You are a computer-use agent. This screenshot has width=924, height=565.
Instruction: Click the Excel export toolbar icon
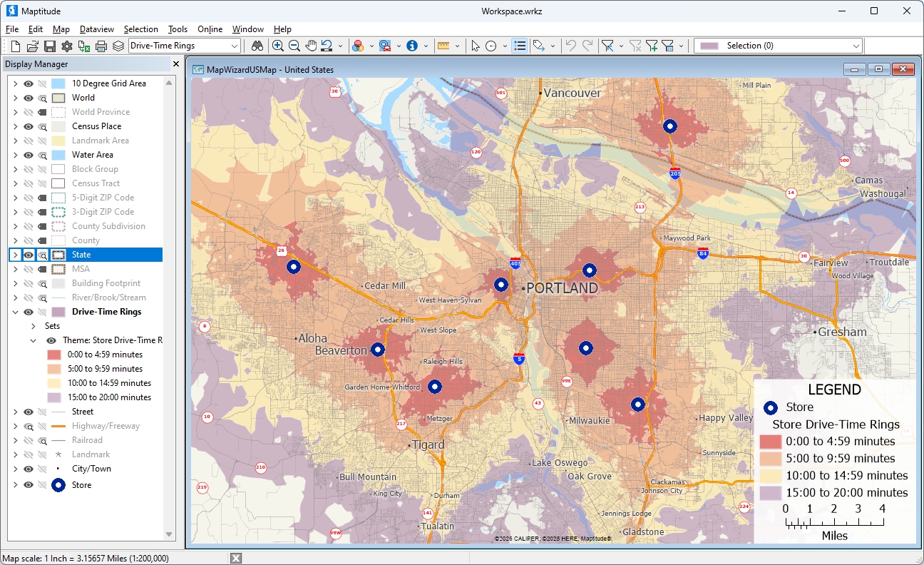[x=84, y=46]
